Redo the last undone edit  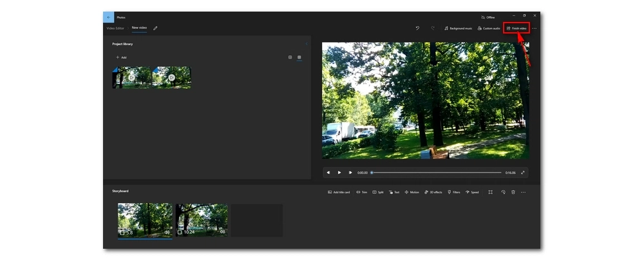tap(433, 28)
